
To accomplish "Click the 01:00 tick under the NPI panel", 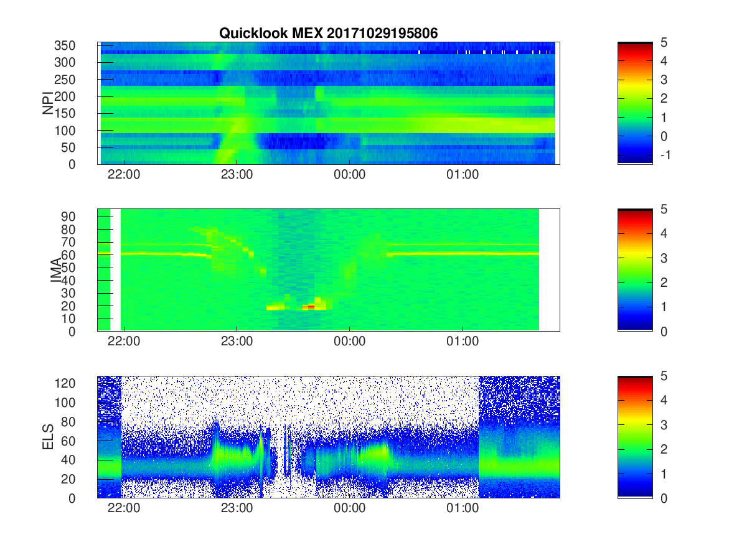I will point(463,174).
